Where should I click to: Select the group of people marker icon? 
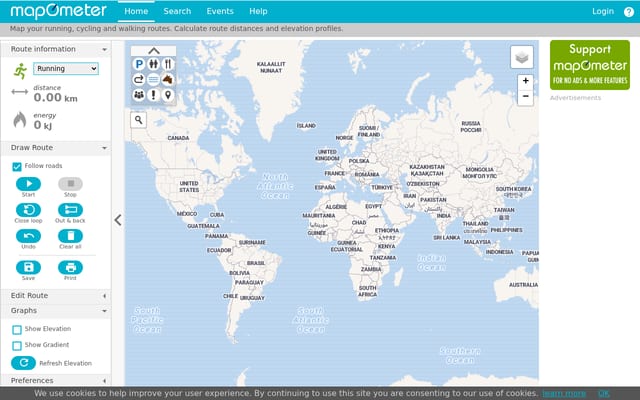click(x=139, y=95)
